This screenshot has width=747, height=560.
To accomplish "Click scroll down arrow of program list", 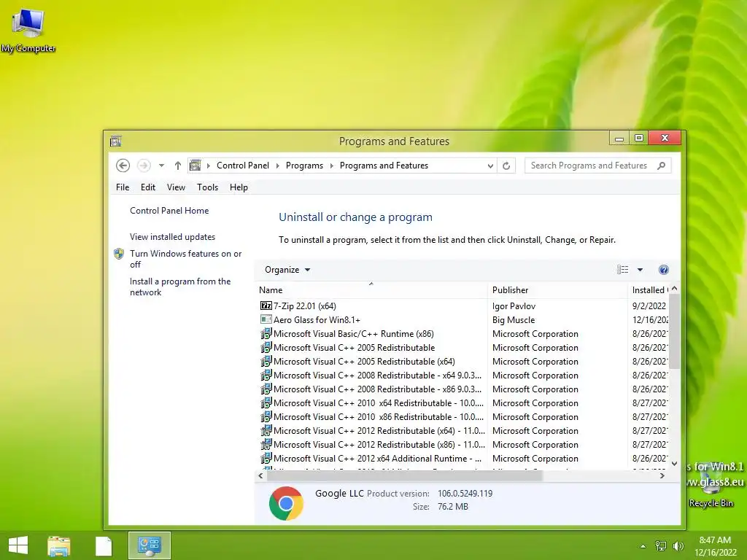I will tap(674, 463).
